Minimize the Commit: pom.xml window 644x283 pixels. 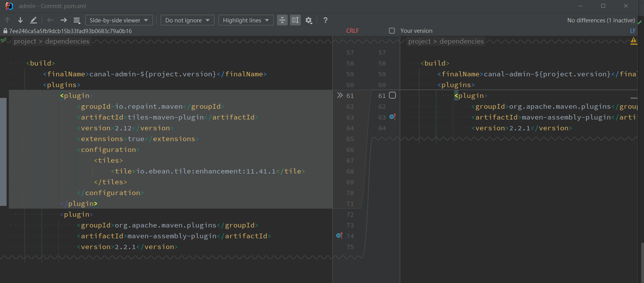coord(580,6)
